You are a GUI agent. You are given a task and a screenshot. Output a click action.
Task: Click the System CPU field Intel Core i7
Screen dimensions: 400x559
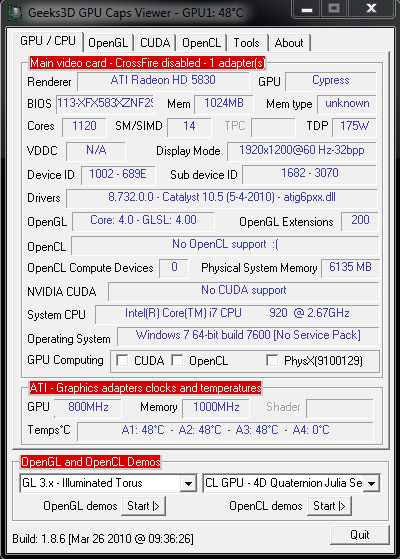pos(237,314)
